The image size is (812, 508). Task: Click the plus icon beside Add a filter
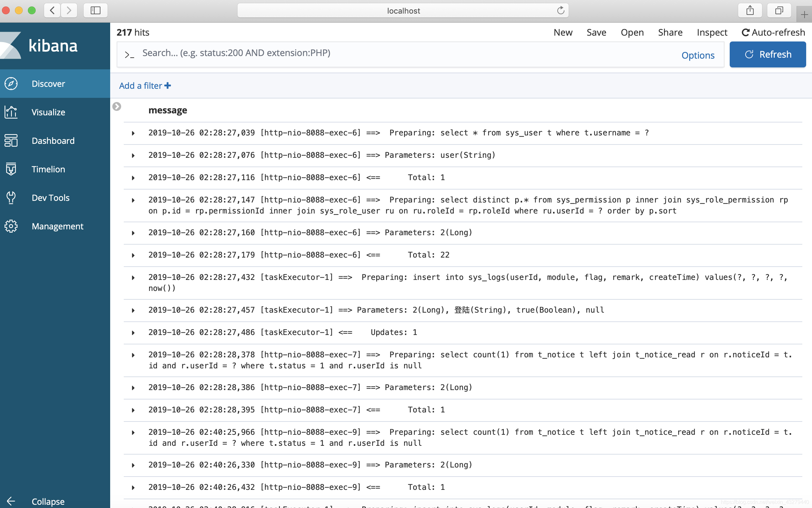click(x=168, y=86)
